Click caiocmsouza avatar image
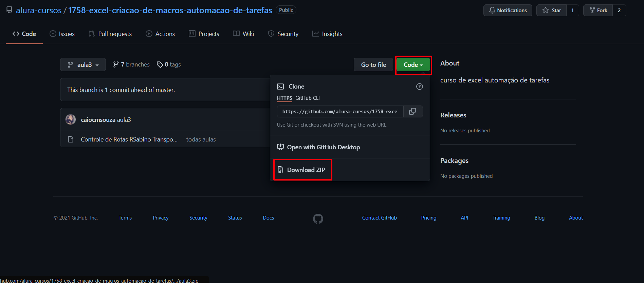Screen dimensions: 644x283 pyautogui.click(x=71, y=119)
